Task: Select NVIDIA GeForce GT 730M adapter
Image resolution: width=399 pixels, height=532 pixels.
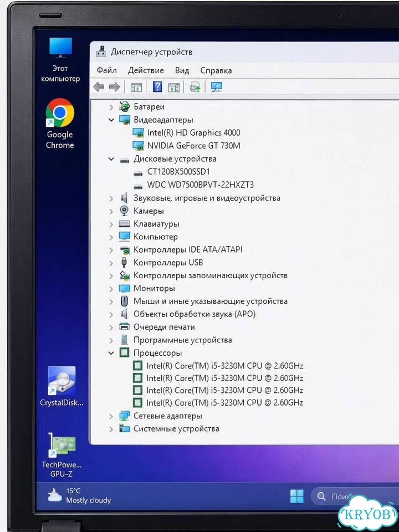Action: (x=193, y=146)
